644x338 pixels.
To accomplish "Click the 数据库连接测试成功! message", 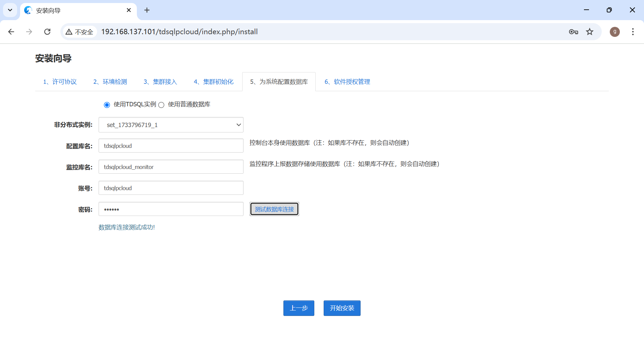I will click(x=127, y=227).
